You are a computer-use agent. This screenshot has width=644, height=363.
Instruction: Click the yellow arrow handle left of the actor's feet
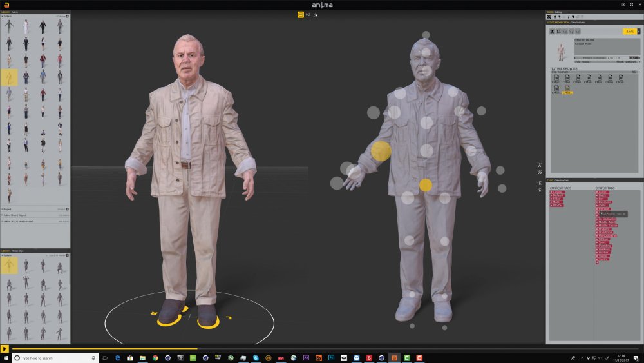(154, 313)
